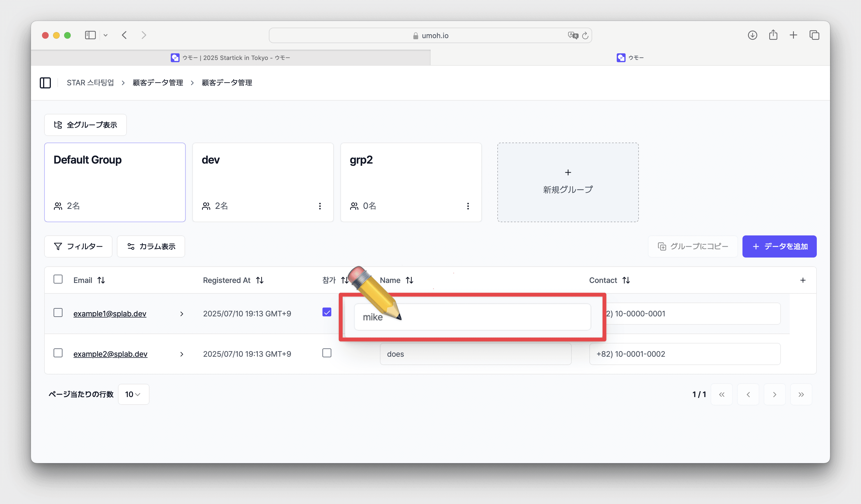Screen dimensions: 861x504
Task: Click the add column plus icon
Action: [x=803, y=280]
